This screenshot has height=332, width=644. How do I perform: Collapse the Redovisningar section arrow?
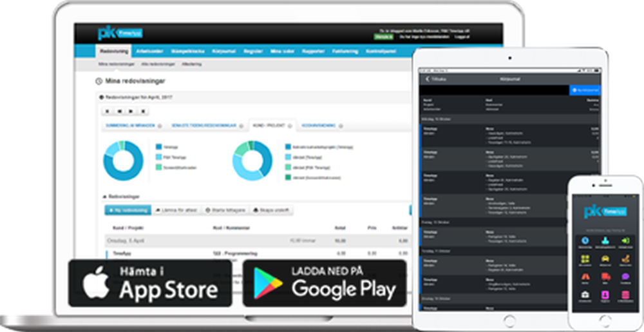point(104,197)
